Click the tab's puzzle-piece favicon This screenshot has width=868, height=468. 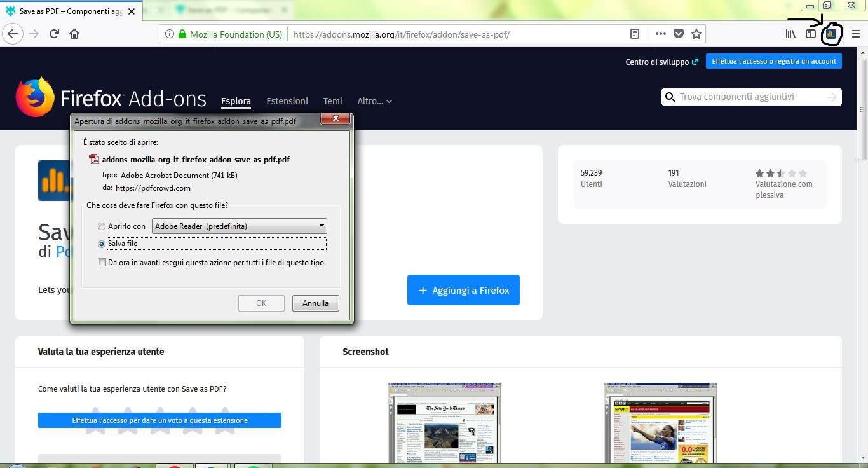pos(11,11)
